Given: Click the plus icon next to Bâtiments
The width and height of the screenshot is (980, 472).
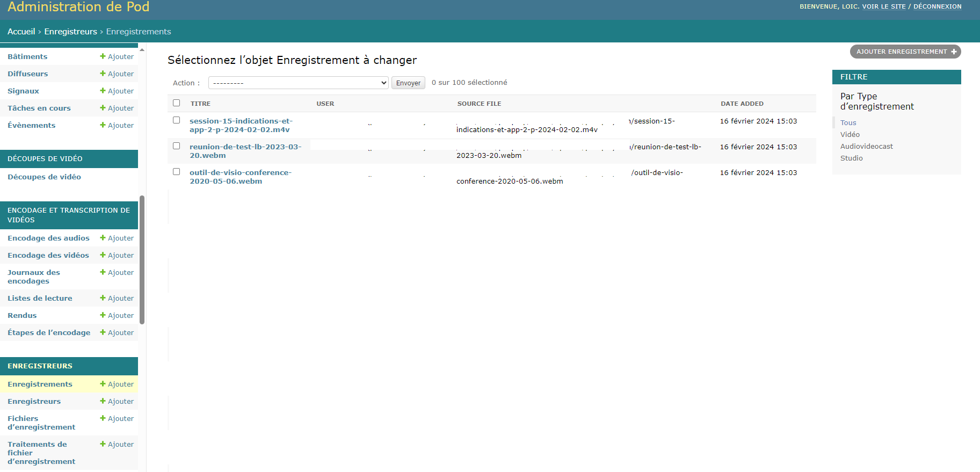Looking at the screenshot, I should (x=103, y=56).
